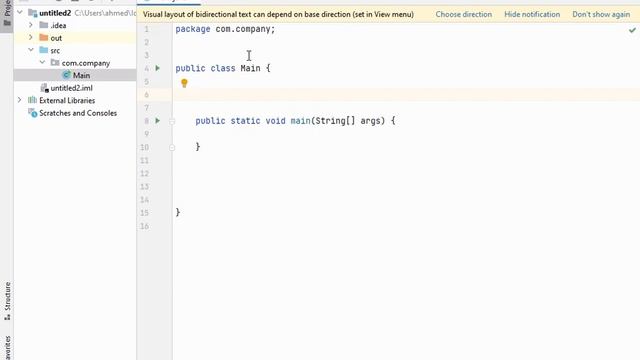This screenshot has height=360, width=640.
Task: Expand the .idea folder
Action: pyautogui.click(x=31, y=25)
